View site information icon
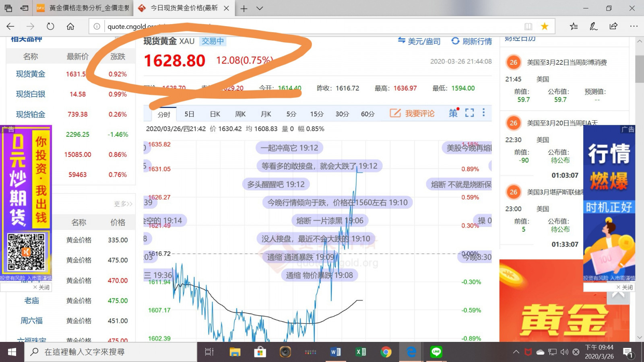644x362 pixels. 97,27
